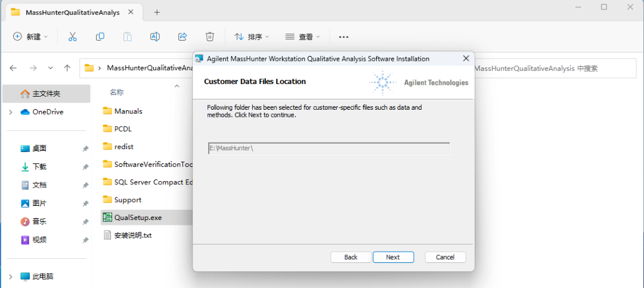Click the pin icon beside 图片
Viewport: 644px width, 288px height.
85,203
